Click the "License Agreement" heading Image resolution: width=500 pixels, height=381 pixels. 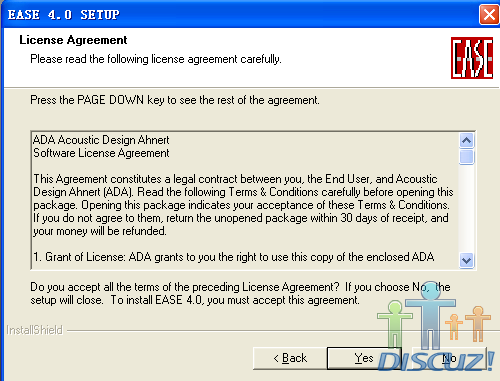73,40
